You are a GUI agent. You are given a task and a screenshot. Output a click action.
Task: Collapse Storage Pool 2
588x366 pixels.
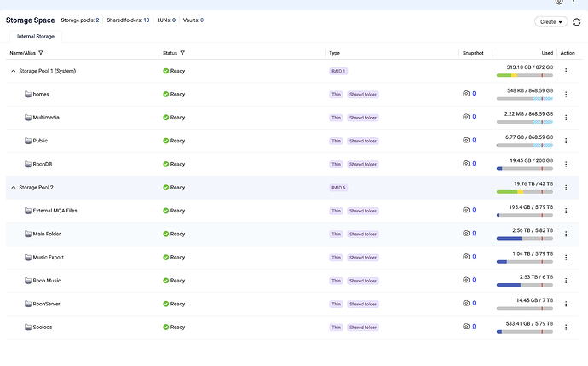tap(13, 188)
